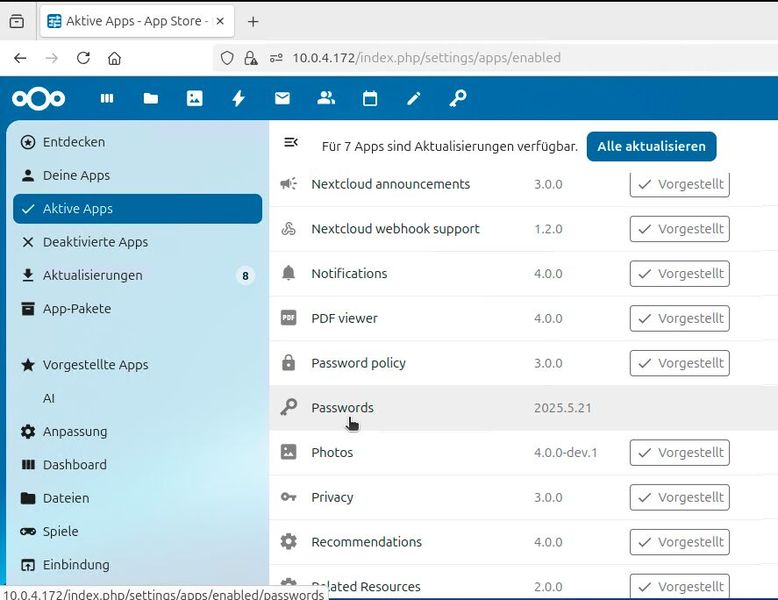Image resolution: width=778 pixels, height=600 pixels.
Task: Click the Alle aktualisieren button
Action: pyautogui.click(x=651, y=146)
